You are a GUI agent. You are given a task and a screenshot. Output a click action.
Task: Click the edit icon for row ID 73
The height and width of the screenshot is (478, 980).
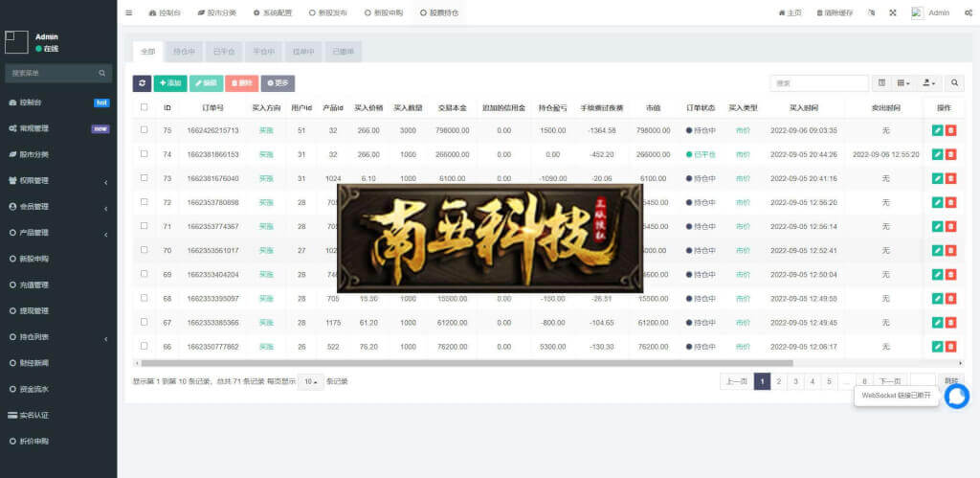(937, 178)
